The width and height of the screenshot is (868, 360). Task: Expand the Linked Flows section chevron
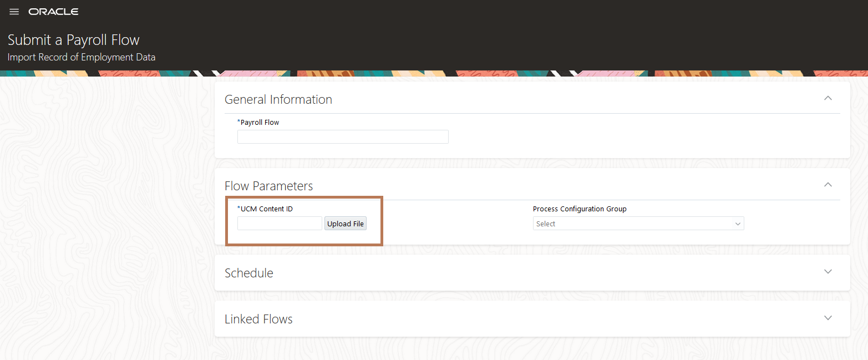click(828, 318)
